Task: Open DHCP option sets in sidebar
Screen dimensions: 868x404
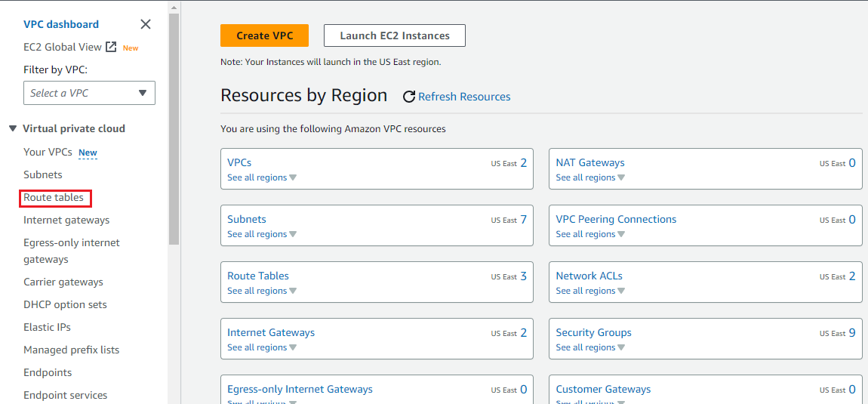Action: (66, 305)
